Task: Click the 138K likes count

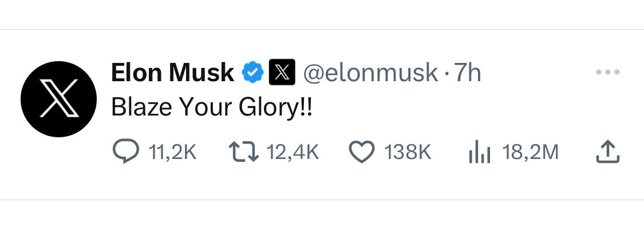Action: pyautogui.click(x=408, y=153)
